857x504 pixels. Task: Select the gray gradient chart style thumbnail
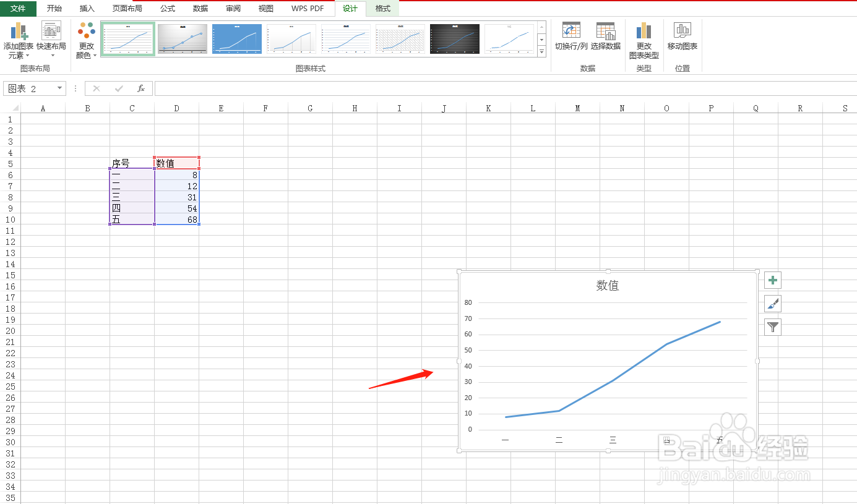183,39
